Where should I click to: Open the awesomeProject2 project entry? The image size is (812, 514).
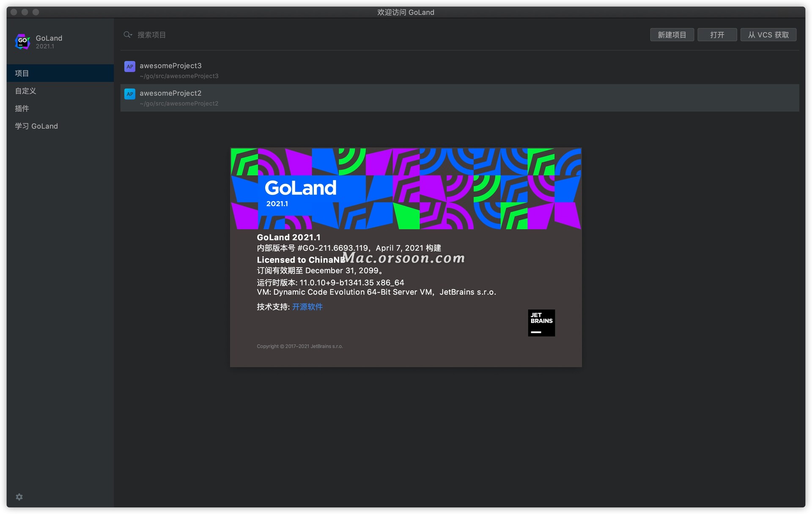[x=460, y=98]
